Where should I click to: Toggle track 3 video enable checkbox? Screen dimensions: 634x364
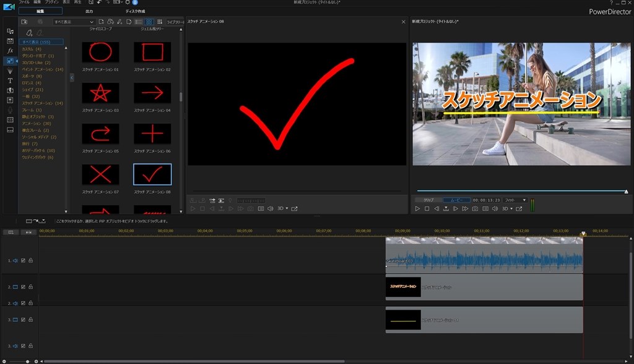pos(23,319)
